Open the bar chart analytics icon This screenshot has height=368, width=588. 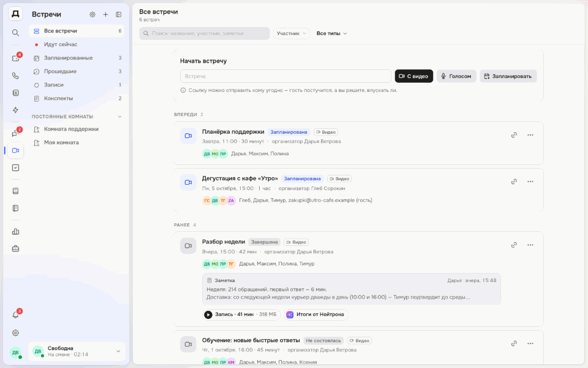(15, 231)
